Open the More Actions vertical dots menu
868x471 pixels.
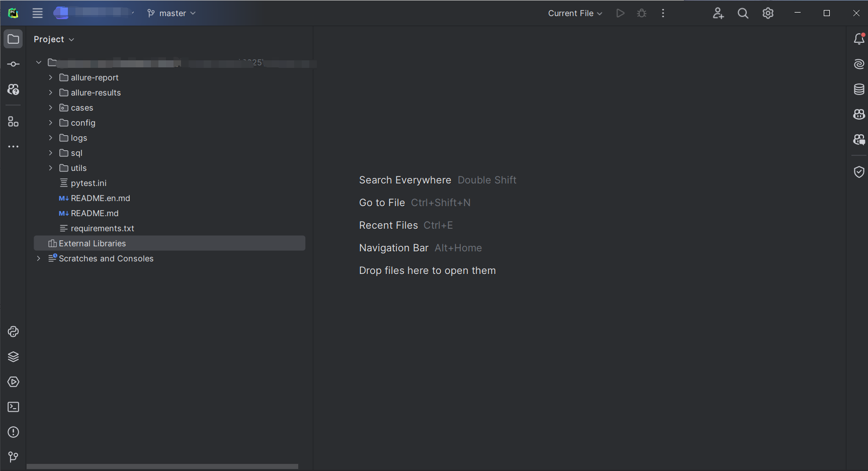coord(663,13)
